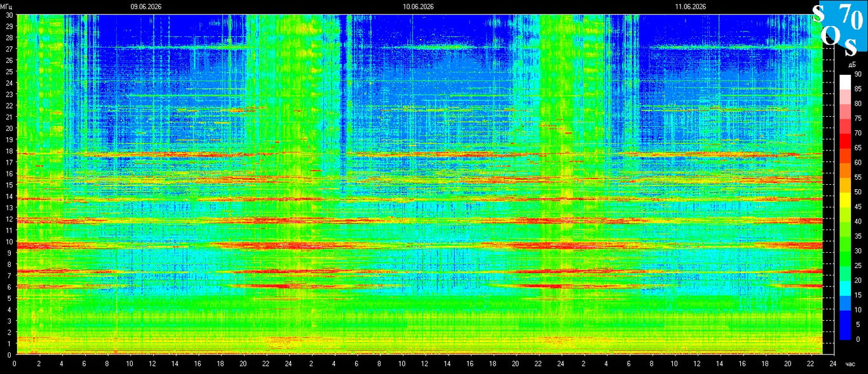Pick the yellow swatch beside 45 dB
Image resolution: width=868 pixels, height=374 pixels.
click(x=845, y=199)
